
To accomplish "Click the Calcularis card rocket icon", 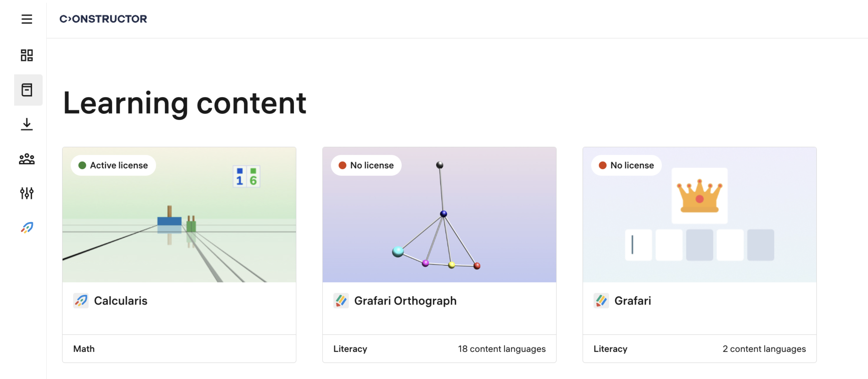I will pos(81,300).
